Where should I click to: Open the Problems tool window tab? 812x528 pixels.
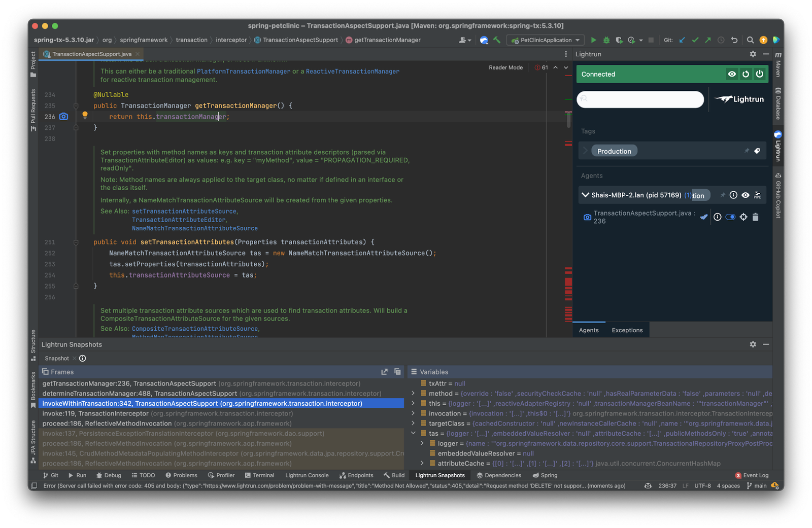pyautogui.click(x=181, y=476)
